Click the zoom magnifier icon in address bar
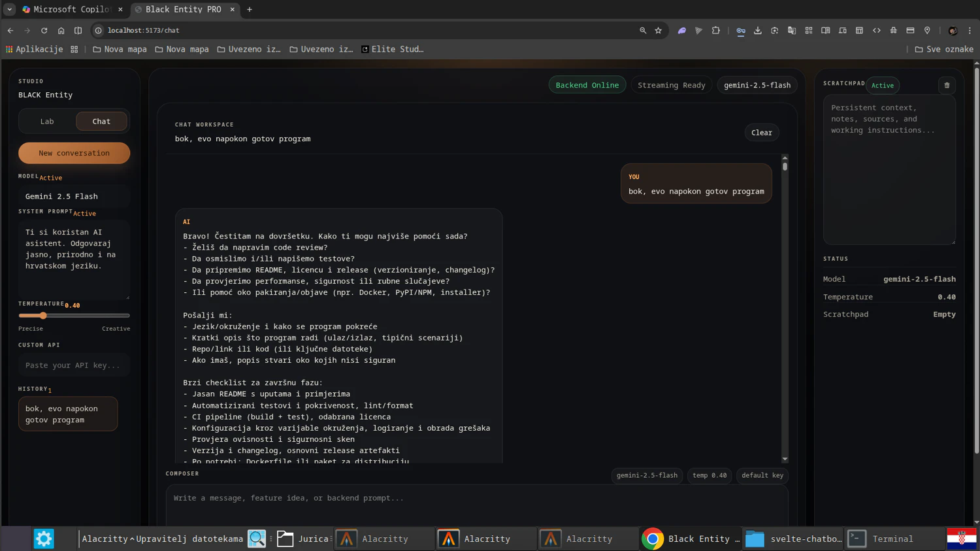Screen dimensions: 980x551 [643, 31]
